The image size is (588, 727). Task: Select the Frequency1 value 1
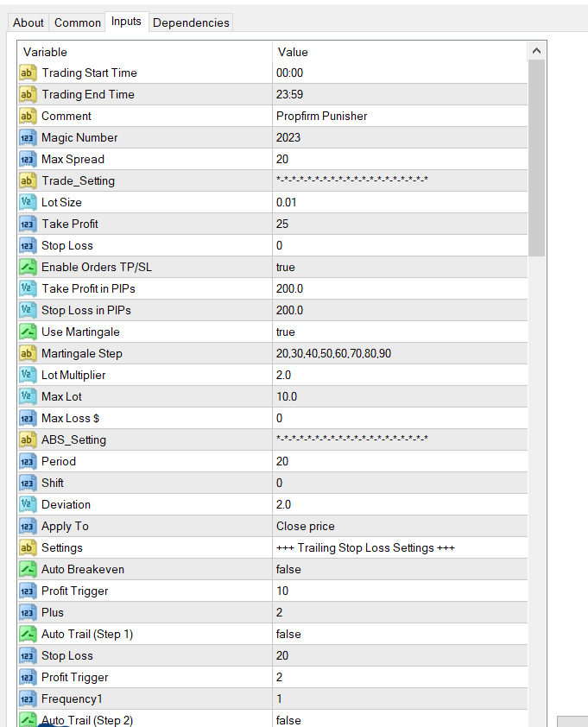400,699
